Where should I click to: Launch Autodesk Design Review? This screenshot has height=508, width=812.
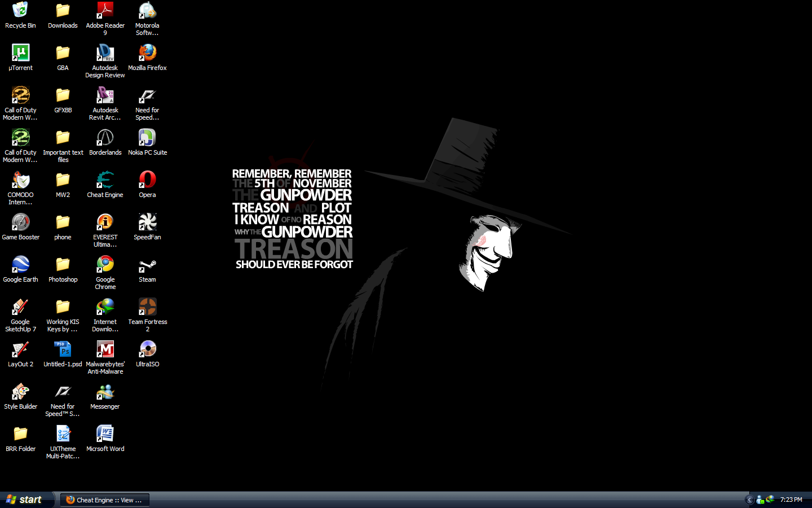pyautogui.click(x=105, y=61)
